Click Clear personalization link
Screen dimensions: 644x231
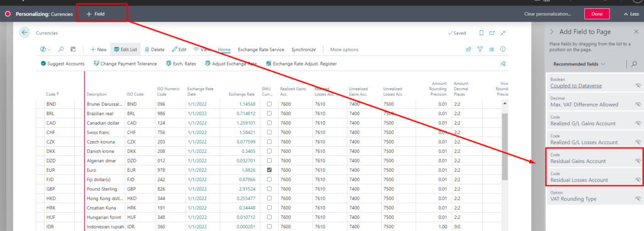[x=548, y=14]
